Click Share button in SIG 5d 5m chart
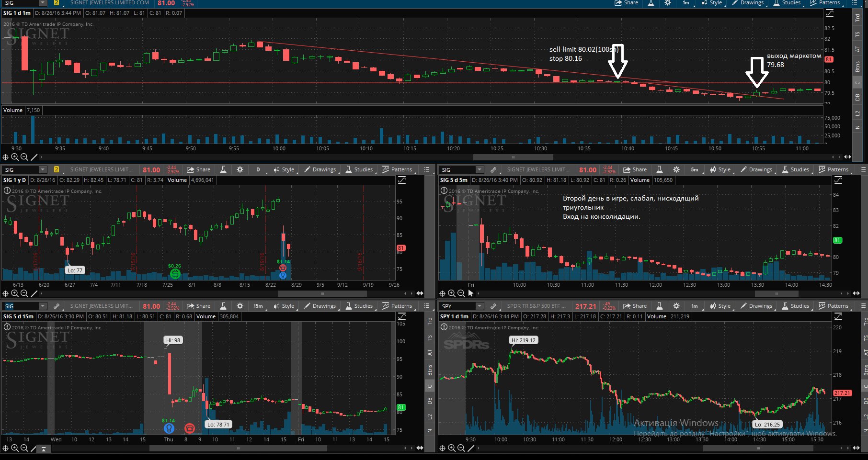The image size is (868, 460). click(635, 169)
